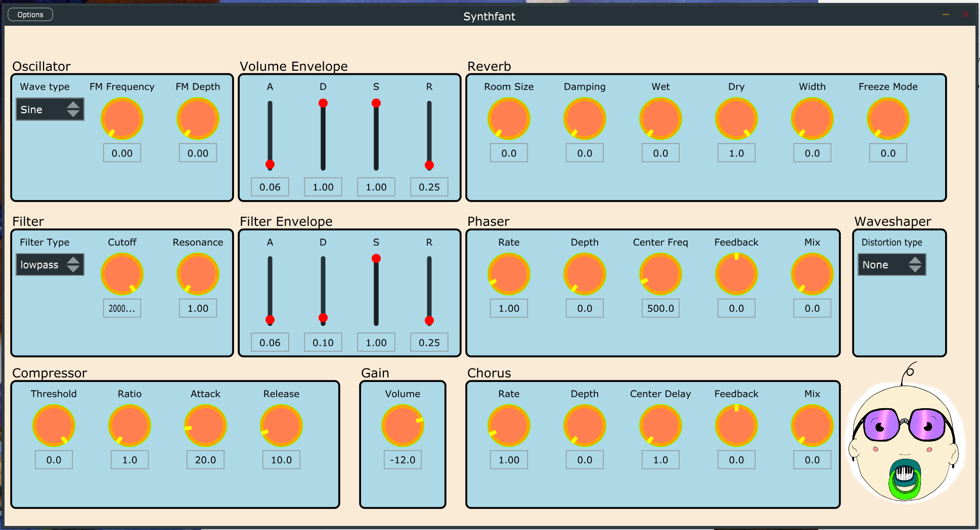Click the Reverb Room Size knob
This screenshot has height=530, width=980.
click(509, 118)
